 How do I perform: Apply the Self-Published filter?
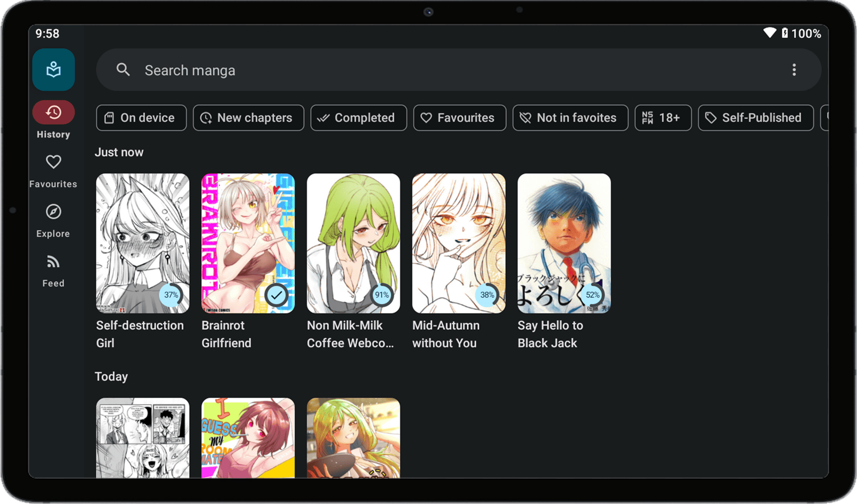[x=755, y=117]
